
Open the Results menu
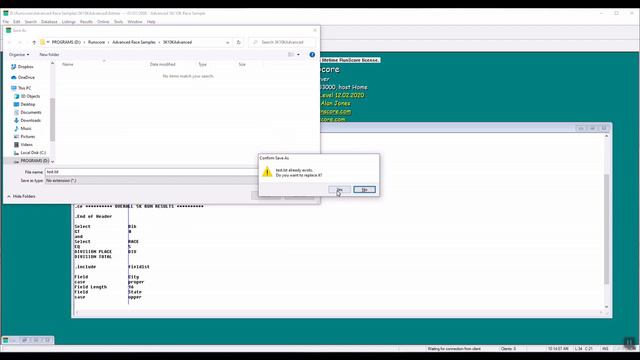coord(86,22)
